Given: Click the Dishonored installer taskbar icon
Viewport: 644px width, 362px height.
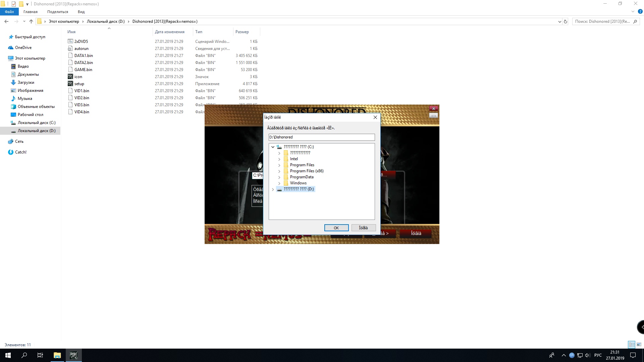Looking at the screenshot, I should (73, 355).
